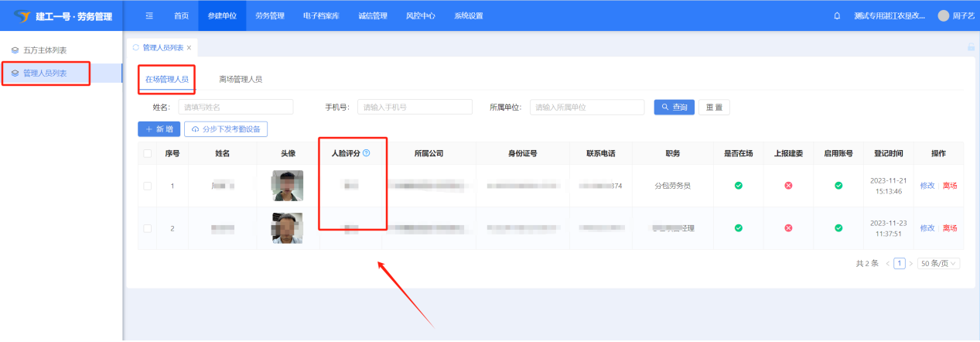Click the sidebar collapse menu icon
Image resolution: width=980 pixels, height=342 pixels.
149,15
